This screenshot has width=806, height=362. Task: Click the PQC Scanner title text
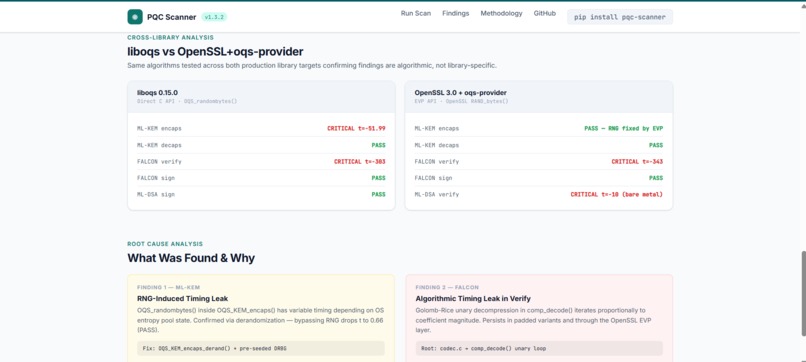(171, 17)
